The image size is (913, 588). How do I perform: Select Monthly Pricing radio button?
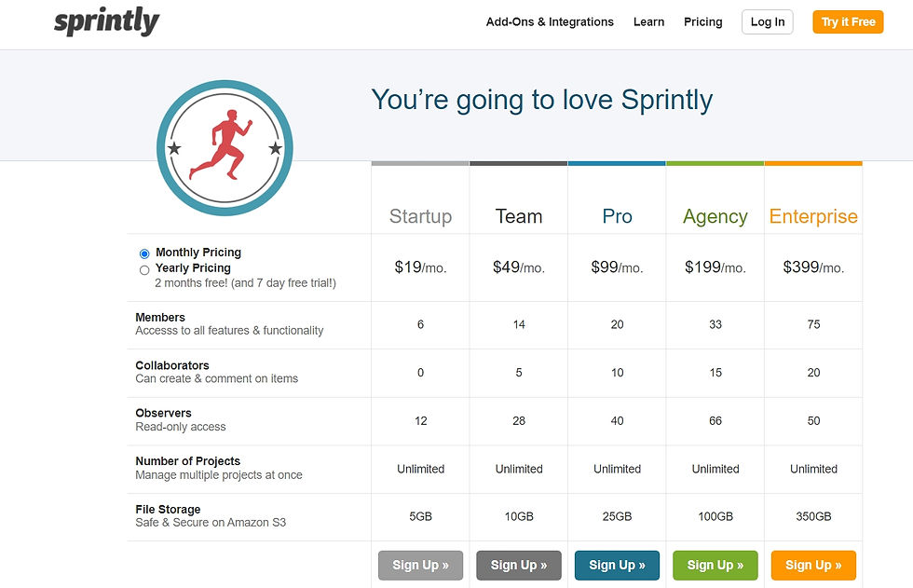[144, 253]
